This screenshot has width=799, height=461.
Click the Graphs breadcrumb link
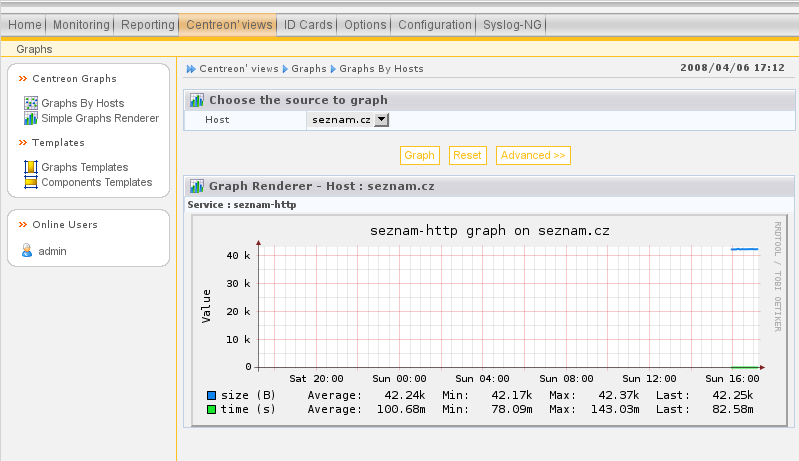point(309,69)
